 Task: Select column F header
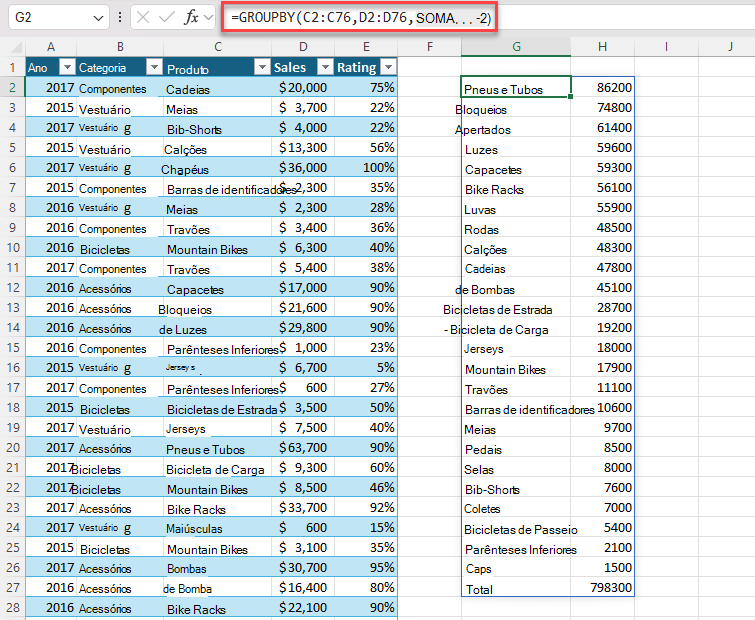[x=430, y=47]
